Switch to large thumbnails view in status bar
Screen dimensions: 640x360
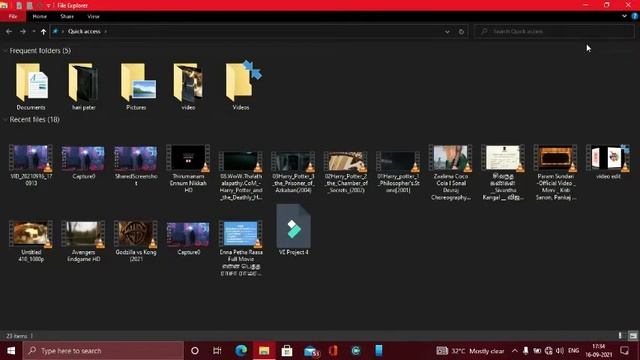(633, 336)
